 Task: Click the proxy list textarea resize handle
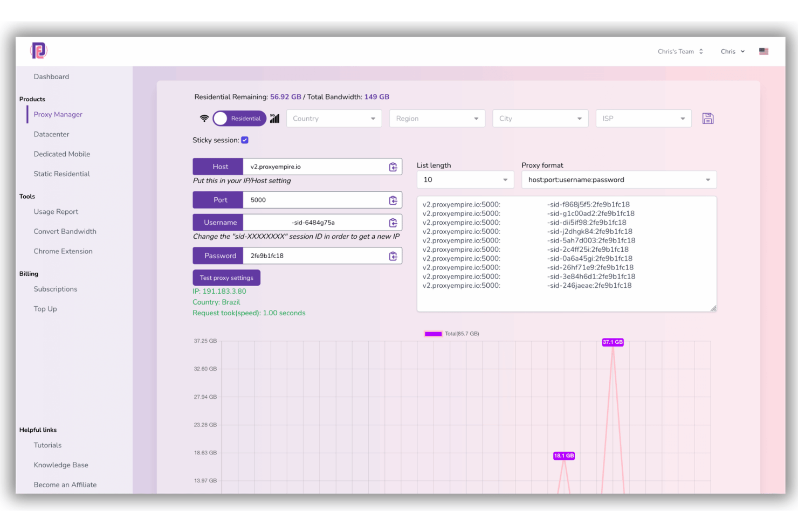point(713,308)
